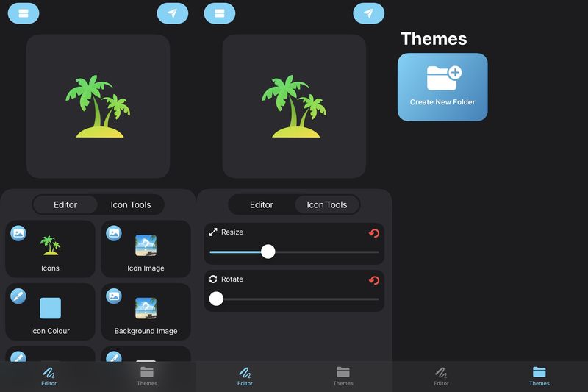This screenshot has height=392, width=588.
Task: Create New Folder in Themes
Action: (442, 87)
